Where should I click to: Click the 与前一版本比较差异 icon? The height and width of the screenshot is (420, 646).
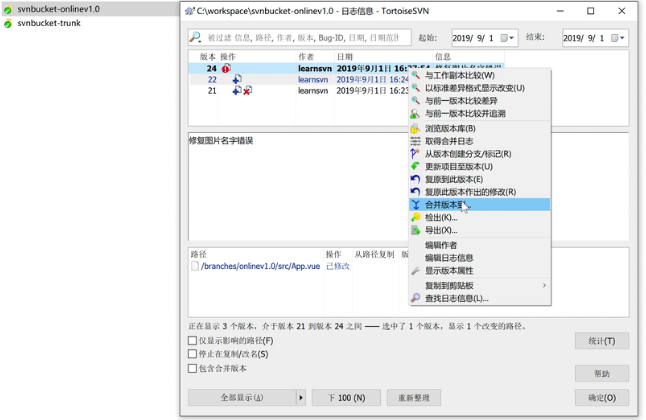pyautogui.click(x=415, y=101)
